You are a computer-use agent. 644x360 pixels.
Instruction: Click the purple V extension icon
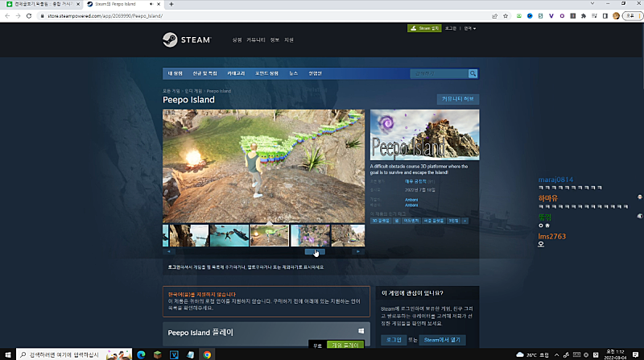(x=551, y=16)
